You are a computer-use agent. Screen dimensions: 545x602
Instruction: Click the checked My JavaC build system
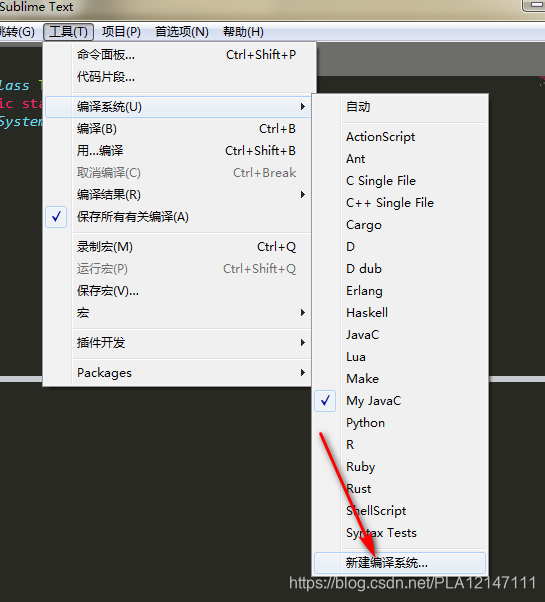pyautogui.click(x=400, y=401)
